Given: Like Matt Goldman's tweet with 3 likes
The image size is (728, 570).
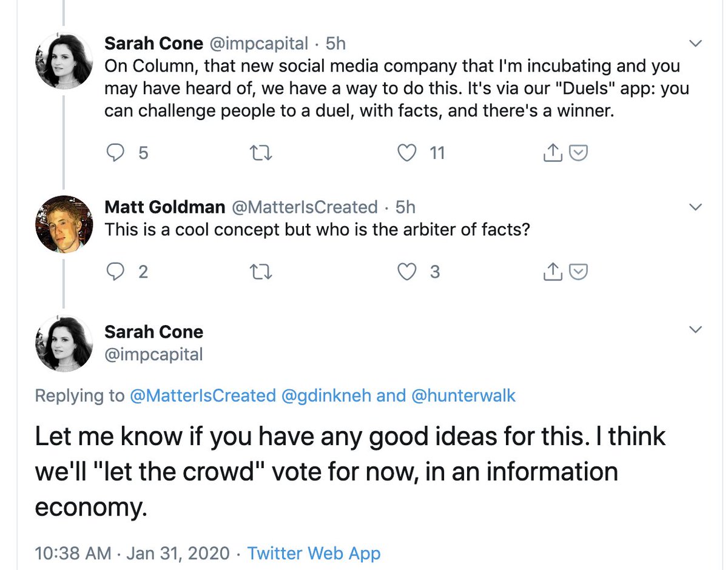Looking at the screenshot, I should click(x=406, y=273).
